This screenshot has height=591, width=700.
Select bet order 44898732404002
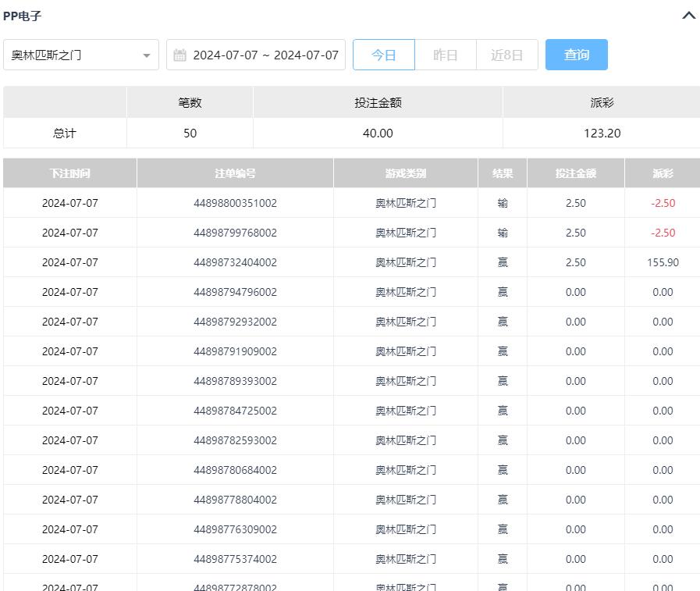click(235, 262)
